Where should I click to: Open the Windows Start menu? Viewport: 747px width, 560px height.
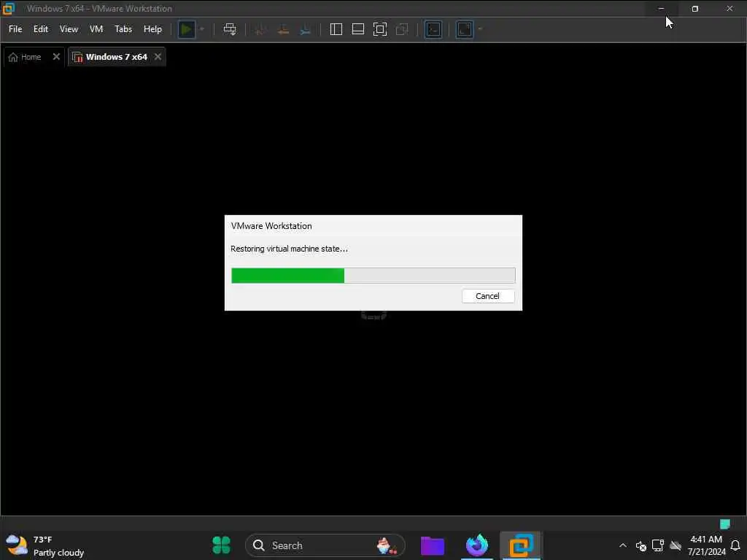point(222,545)
